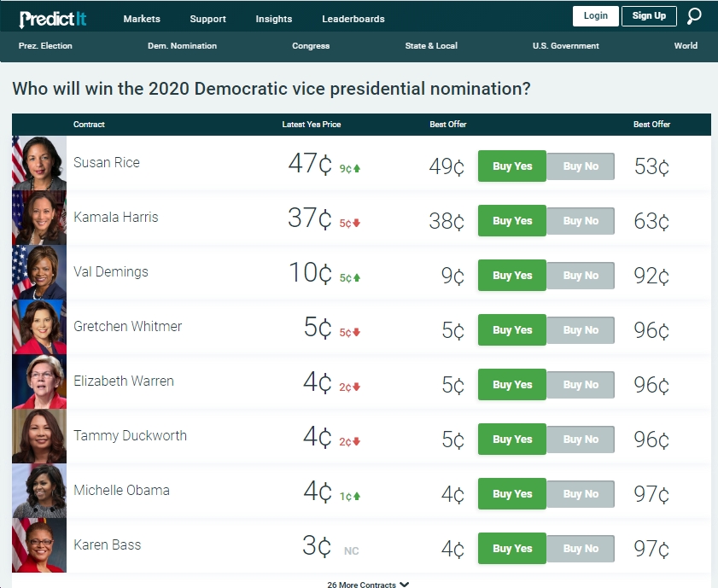The image size is (718, 588).
Task: Buy Yes on Michelle Obama
Action: click(512, 494)
